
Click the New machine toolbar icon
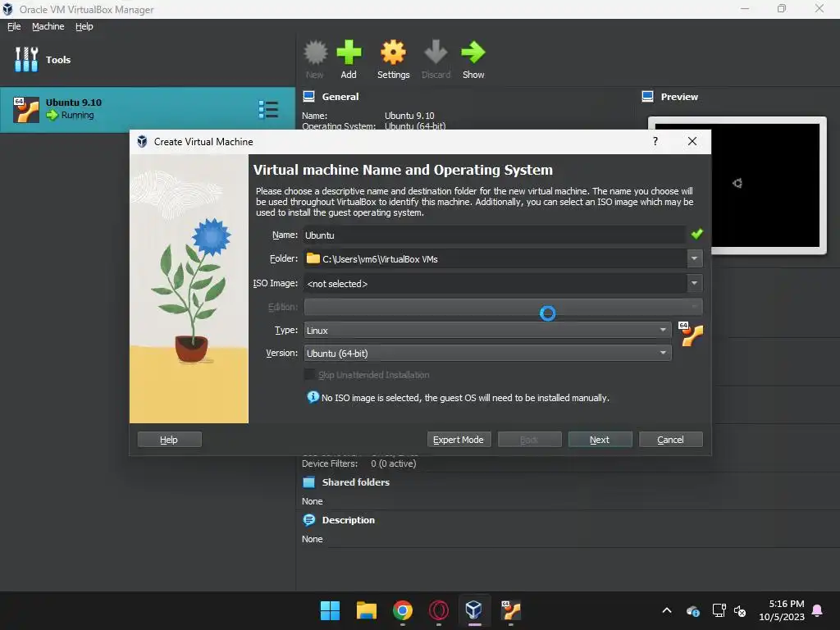[x=315, y=52]
